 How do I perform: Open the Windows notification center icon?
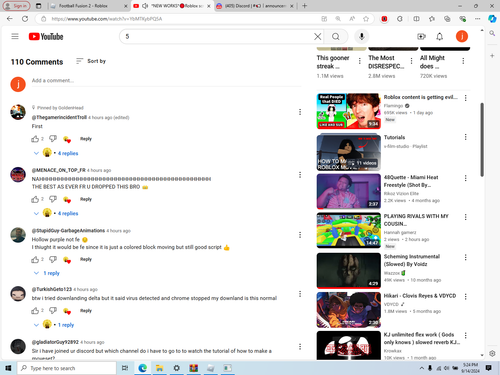pyautogui.click(x=489, y=368)
